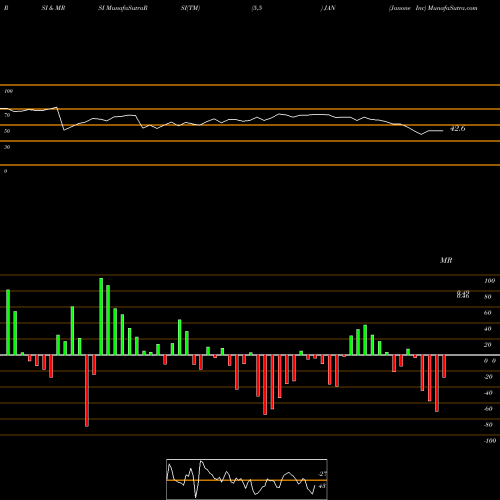
Task: Click the ') JAN' header text
Action: [328, 8]
